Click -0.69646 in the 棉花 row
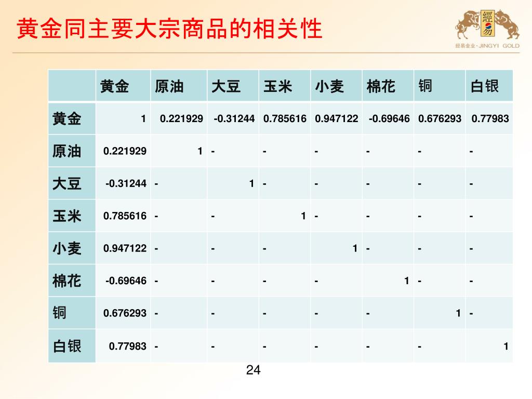 pos(126,281)
